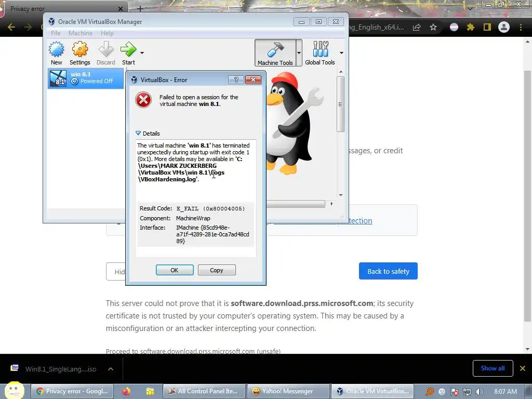Open Yahoo! Messenger taskbar button
This screenshot has height=399, width=532.
pos(288,391)
